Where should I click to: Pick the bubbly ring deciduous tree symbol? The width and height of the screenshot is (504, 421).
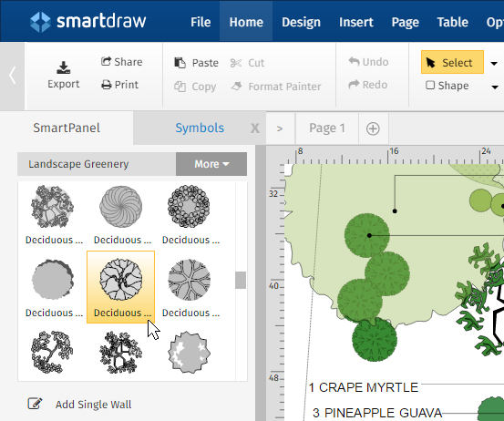[189, 207]
